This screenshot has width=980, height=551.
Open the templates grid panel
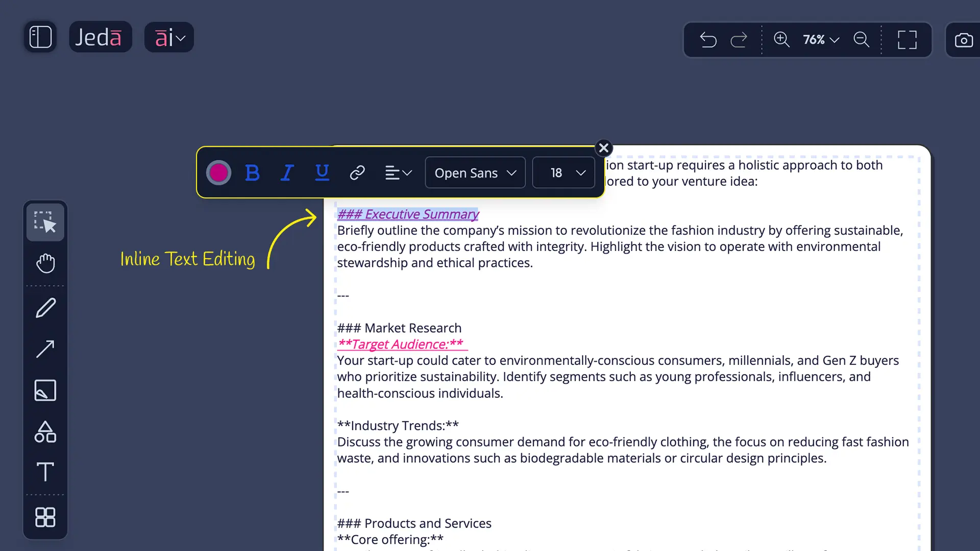45,517
